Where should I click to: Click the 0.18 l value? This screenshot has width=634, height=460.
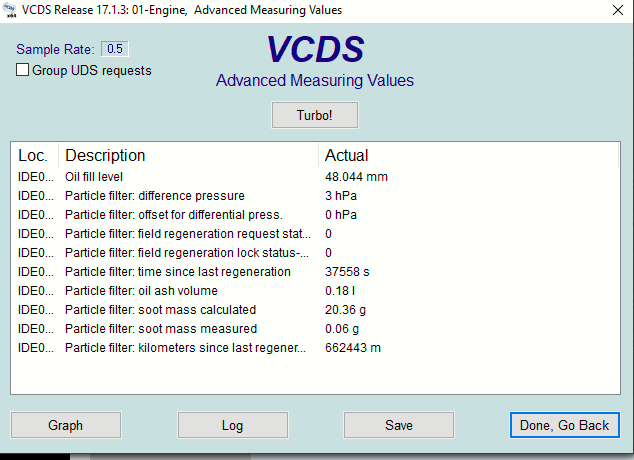click(340, 291)
